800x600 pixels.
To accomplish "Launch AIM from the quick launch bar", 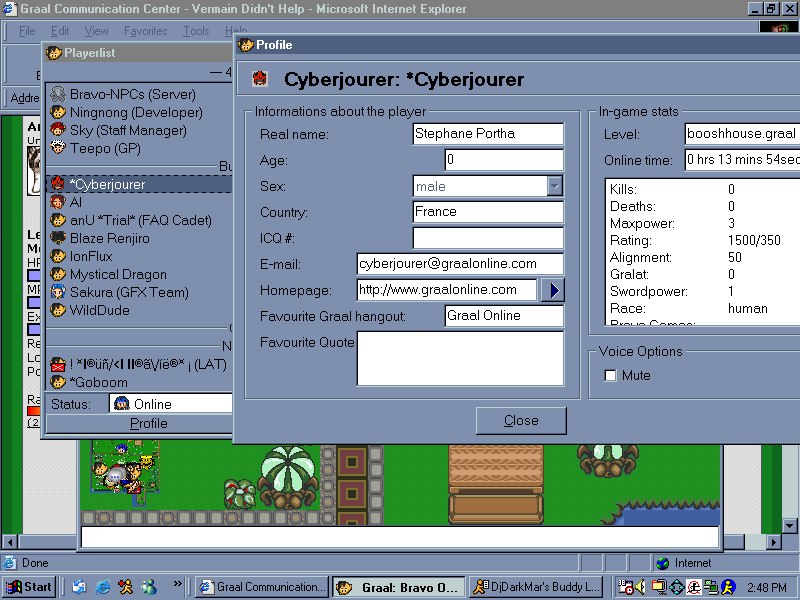I will (126, 587).
